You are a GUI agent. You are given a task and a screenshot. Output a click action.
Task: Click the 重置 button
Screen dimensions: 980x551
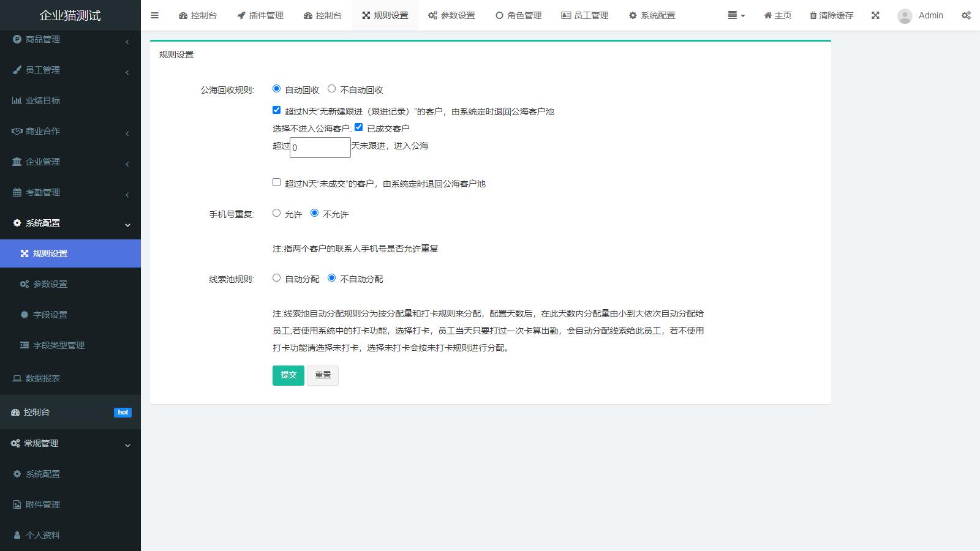[323, 375]
